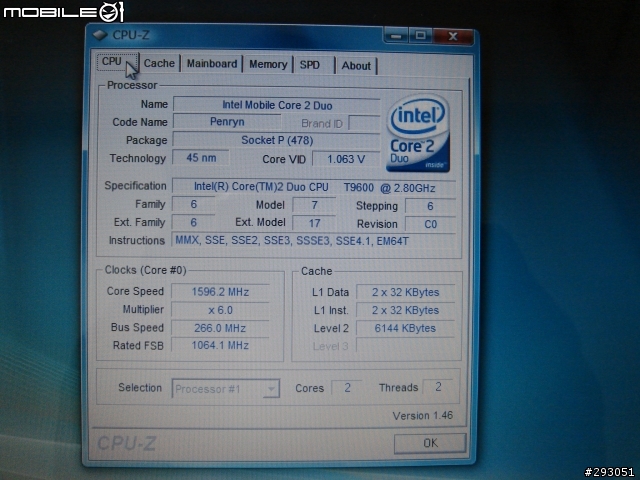Click the Core Speed value 1596.2 MHz
The width and height of the screenshot is (640, 480).
220,292
